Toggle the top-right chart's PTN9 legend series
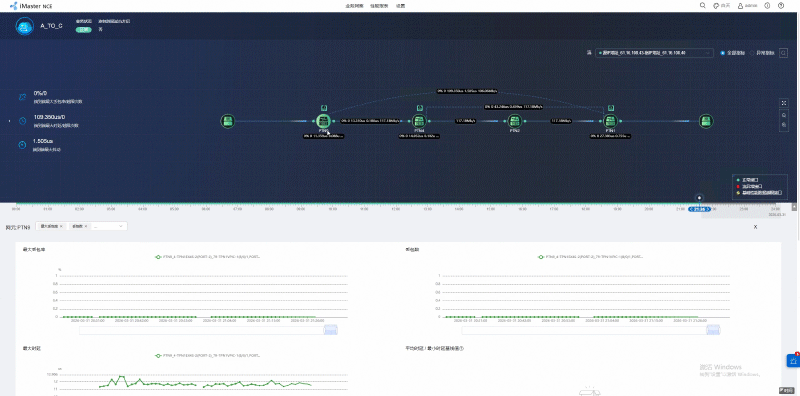 [x=591, y=257]
